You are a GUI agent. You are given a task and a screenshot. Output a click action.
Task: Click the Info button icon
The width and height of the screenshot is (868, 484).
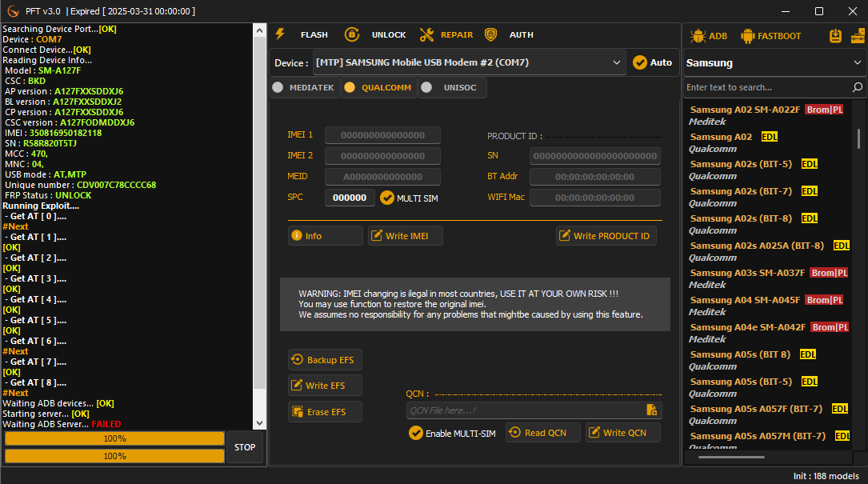[x=297, y=235]
